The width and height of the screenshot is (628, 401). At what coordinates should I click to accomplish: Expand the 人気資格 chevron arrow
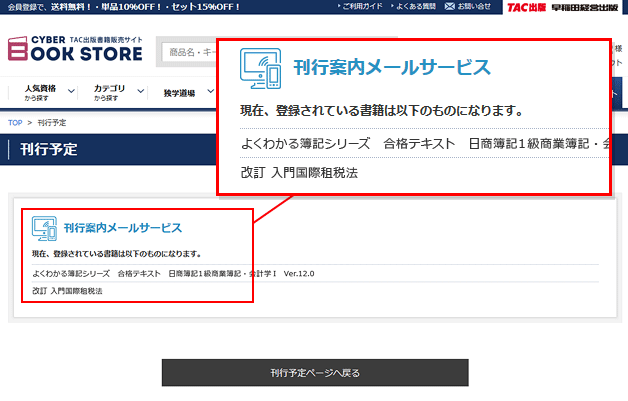click(71, 91)
